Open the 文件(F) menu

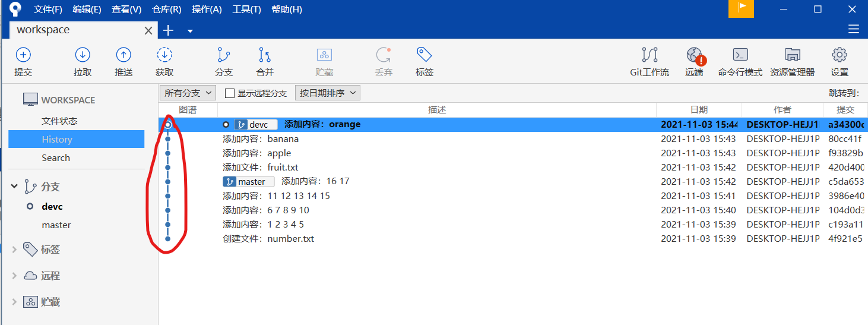tap(48, 10)
